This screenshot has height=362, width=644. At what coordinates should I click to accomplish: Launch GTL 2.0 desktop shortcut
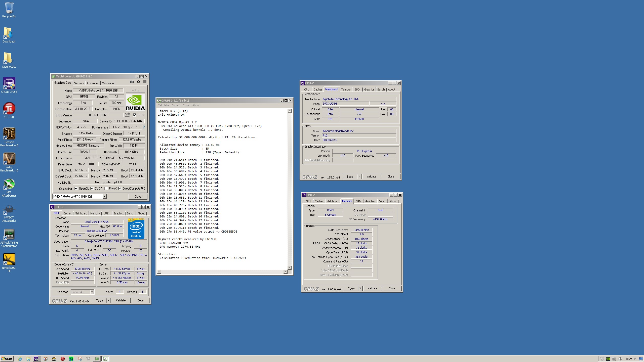click(9, 111)
